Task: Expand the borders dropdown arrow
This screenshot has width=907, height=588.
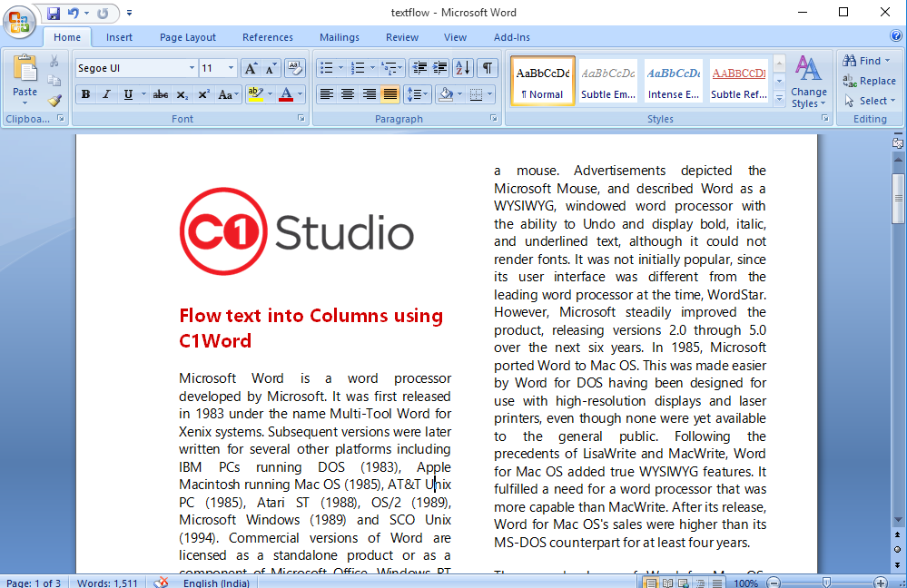Action: 490,94
